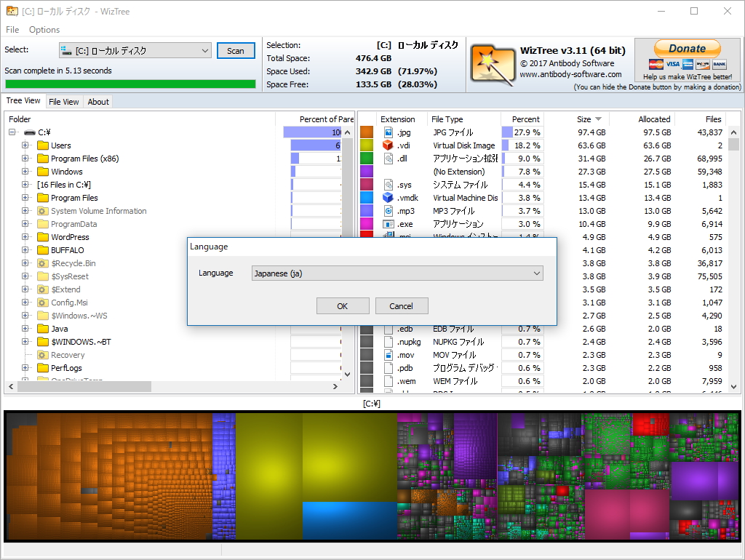Click the .pdb file icon
Screen dimensions: 745x560
coord(389,368)
